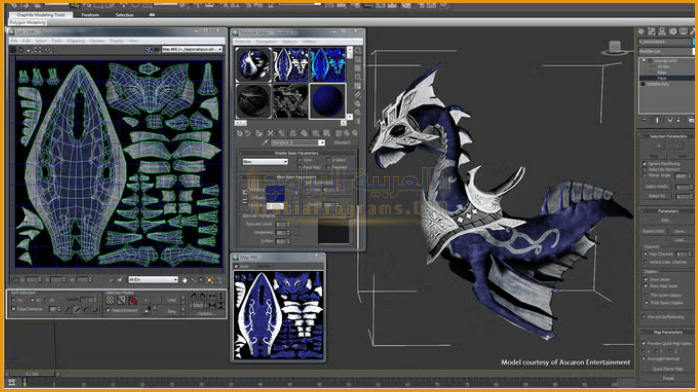
Task: Toggle the show map checker icon in Edit UVWs
Action: coord(149,50)
